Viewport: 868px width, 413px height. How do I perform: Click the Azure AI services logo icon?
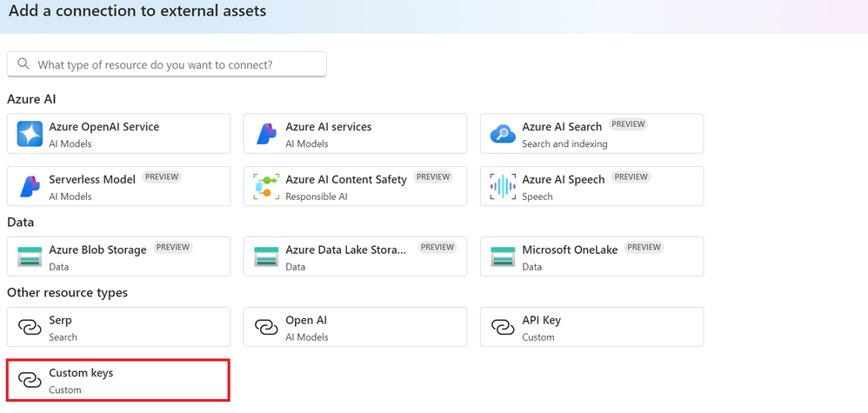(266, 133)
